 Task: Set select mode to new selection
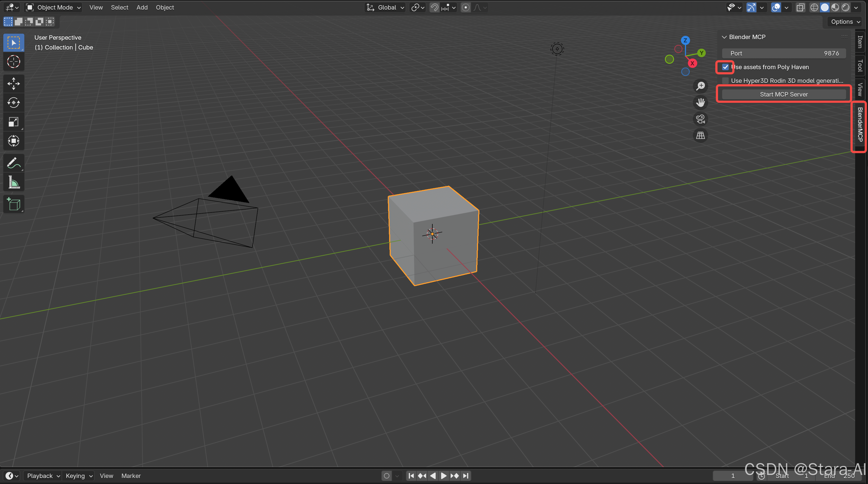click(8, 22)
